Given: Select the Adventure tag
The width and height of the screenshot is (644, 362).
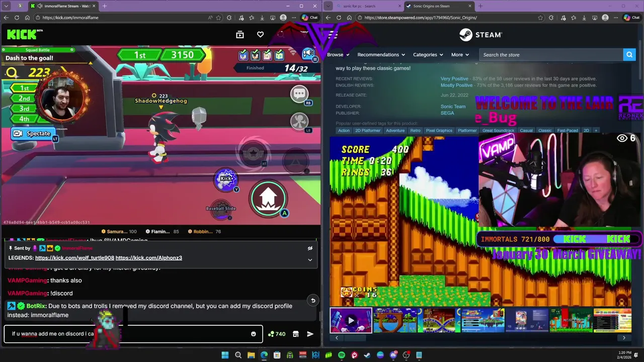Looking at the screenshot, I should 395,130.
